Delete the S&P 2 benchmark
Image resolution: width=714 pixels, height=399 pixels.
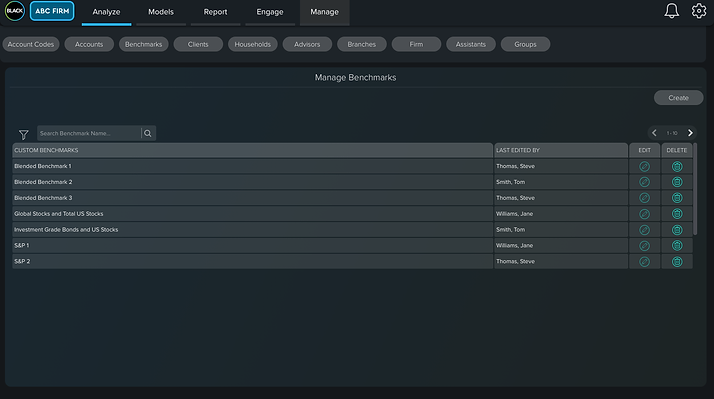click(x=677, y=262)
